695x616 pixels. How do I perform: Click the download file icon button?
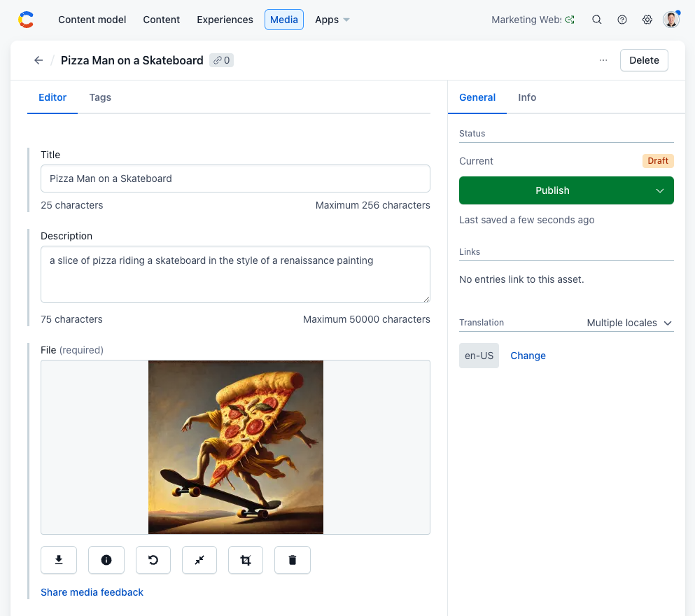pyautogui.click(x=59, y=560)
